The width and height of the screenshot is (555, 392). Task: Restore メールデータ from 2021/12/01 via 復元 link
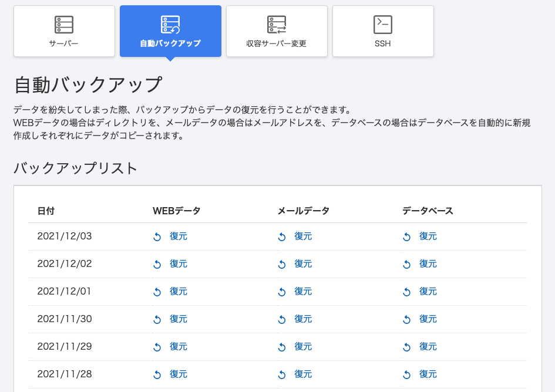pyautogui.click(x=303, y=291)
